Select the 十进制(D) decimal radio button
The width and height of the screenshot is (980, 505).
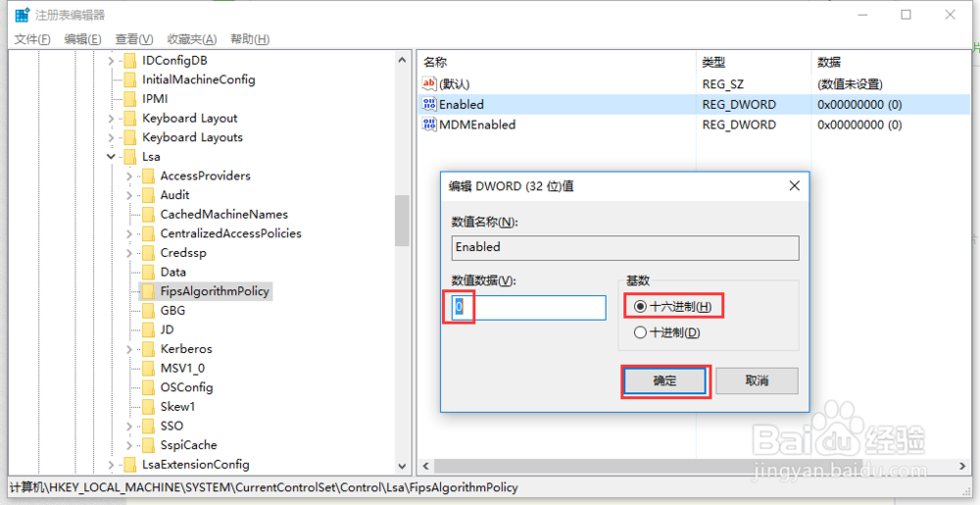pos(640,332)
